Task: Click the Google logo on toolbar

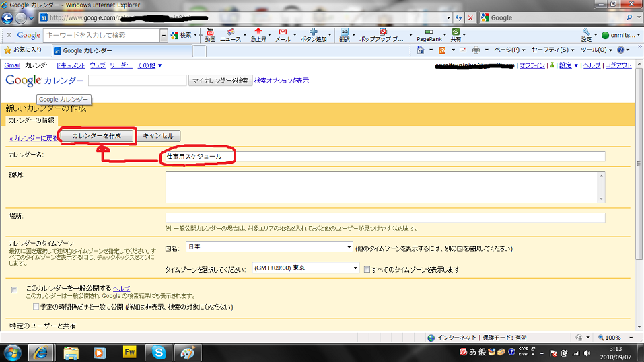Action: pos(28,36)
